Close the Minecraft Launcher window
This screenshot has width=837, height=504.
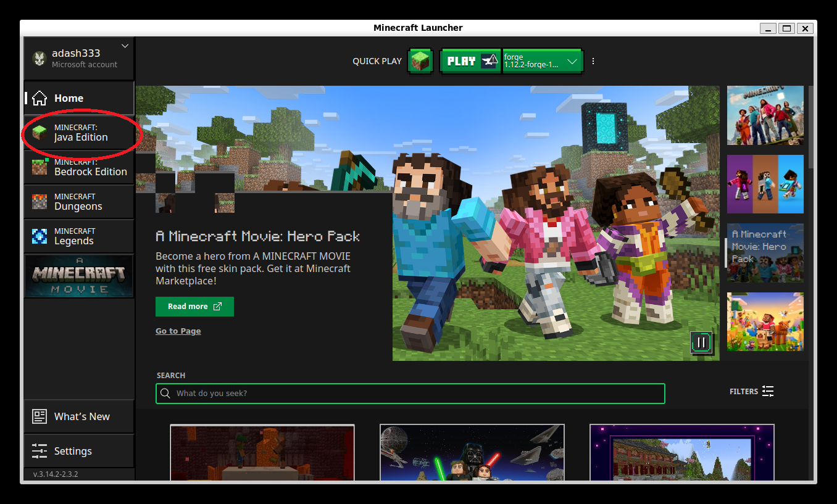tap(805, 28)
